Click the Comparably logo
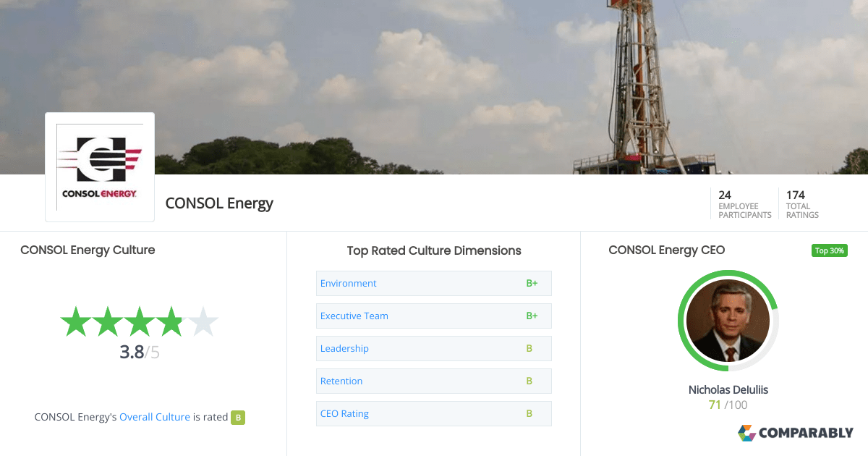 796,433
